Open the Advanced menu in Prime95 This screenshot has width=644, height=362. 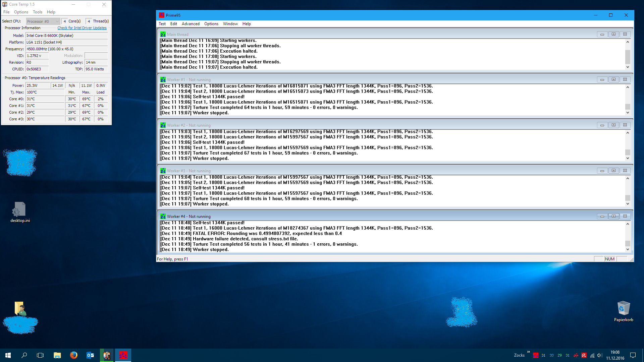tap(190, 24)
